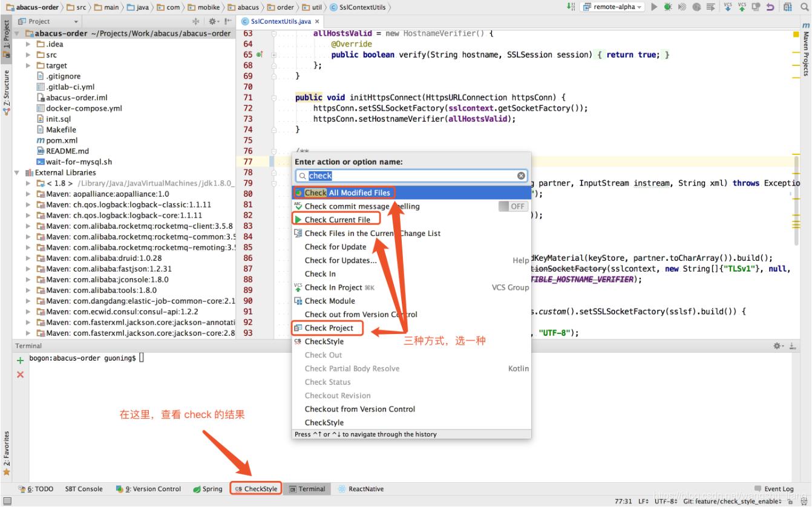Viewport: 812px width, 507px height.
Task: Expand the src folder
Action: pos(28,55)
